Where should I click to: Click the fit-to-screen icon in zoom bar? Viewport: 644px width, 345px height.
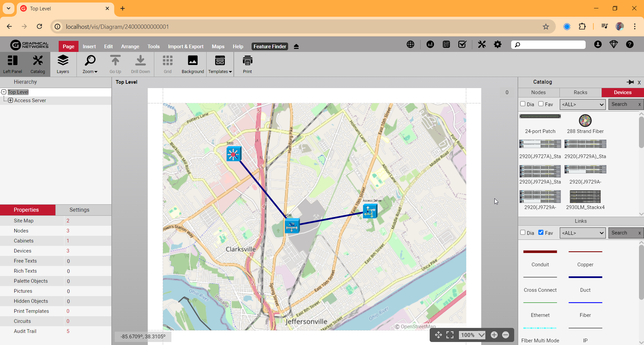450,335
